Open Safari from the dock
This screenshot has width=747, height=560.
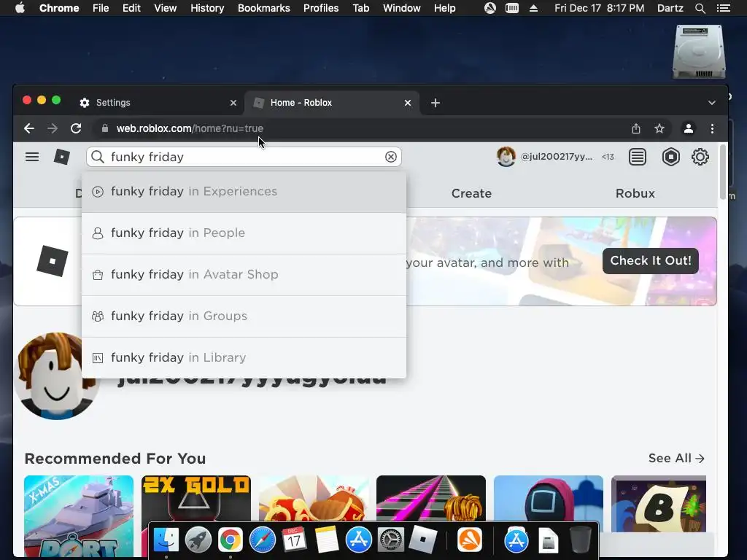263,540
